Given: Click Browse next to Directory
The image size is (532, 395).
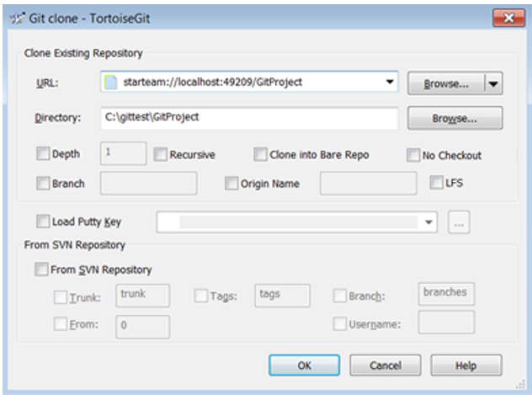Looking at the screenshot, I should pyautogui.click(x=455, y=119).
